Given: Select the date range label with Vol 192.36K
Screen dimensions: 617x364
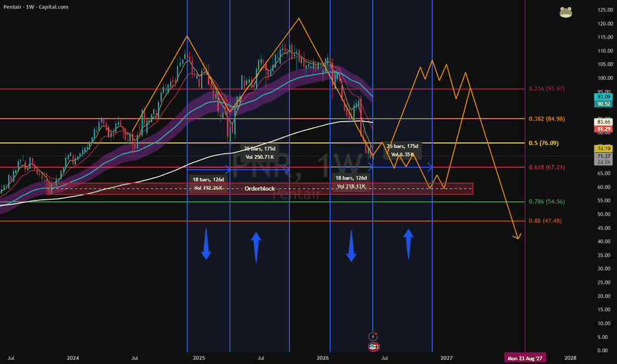Looking at the screenshot, I should (x=208, y=184).
